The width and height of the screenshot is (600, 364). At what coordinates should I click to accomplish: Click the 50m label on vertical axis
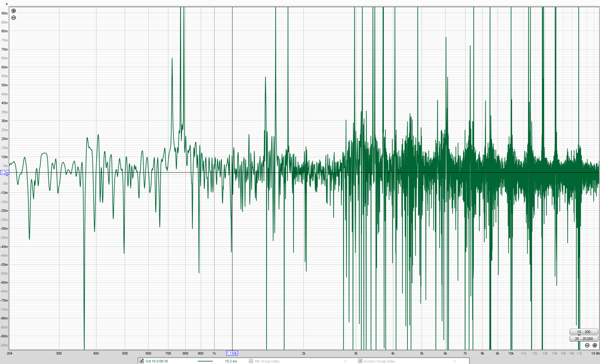4,85
